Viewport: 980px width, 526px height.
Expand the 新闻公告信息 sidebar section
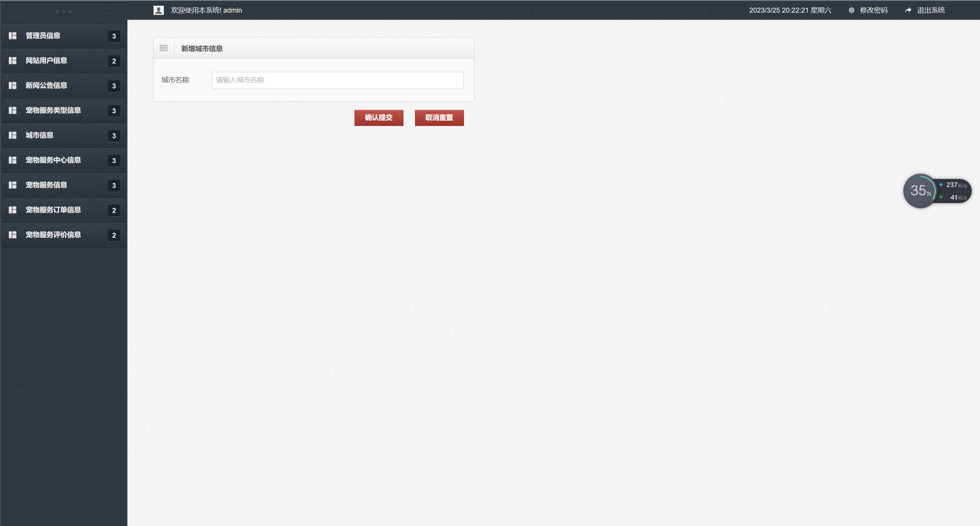(46, 85)
